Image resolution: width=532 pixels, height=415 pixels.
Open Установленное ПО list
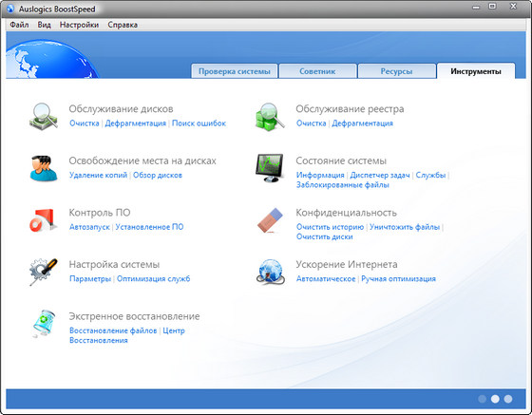pos(149,227)
